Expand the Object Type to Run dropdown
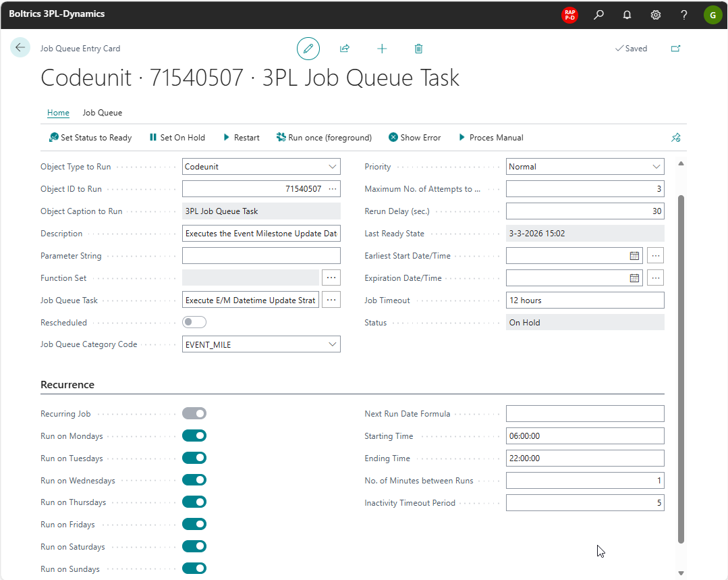This screenshot has height=580, width=728. (332, 167)
